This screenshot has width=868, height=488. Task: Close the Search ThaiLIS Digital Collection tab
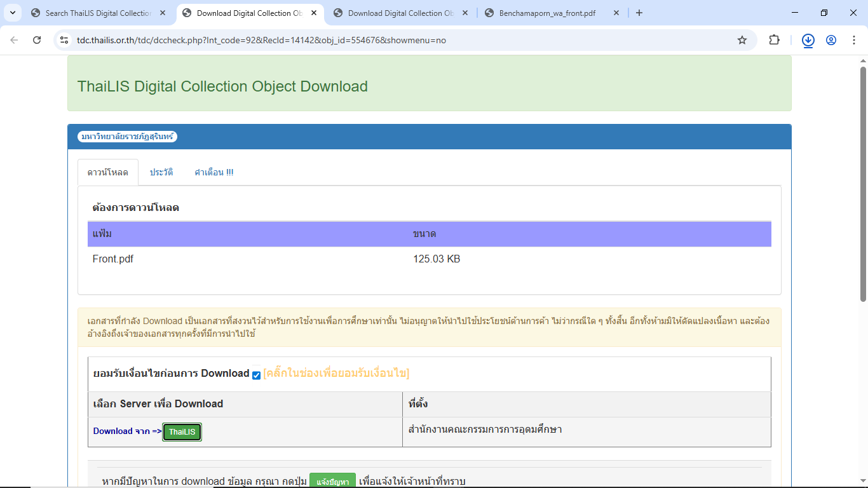coord(163,13)
